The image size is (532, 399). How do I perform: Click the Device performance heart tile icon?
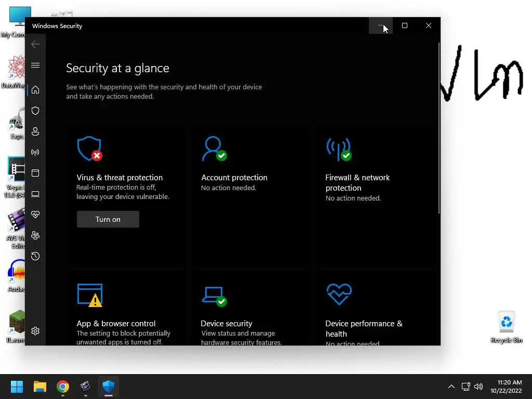point(339,294)
